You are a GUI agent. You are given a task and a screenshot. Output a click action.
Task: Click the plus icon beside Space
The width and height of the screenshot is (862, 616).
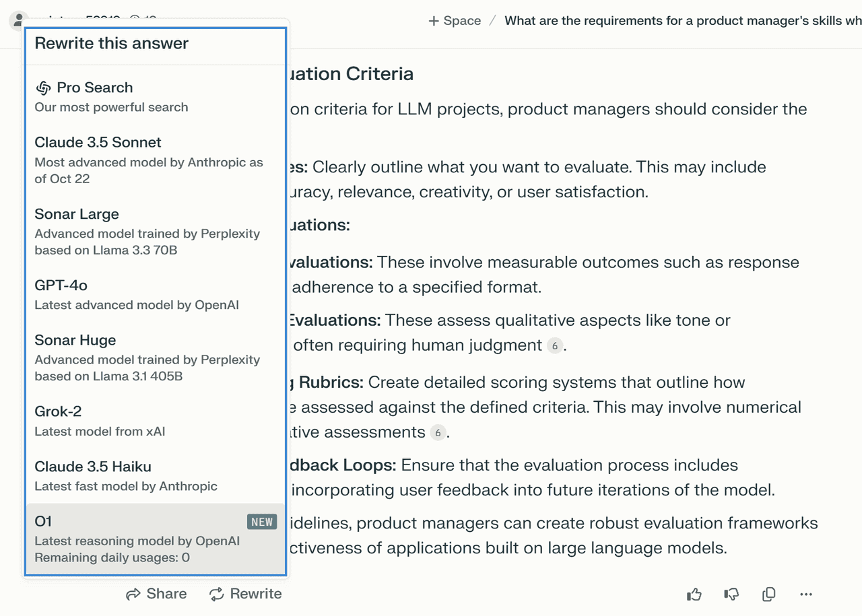(434, 21)
